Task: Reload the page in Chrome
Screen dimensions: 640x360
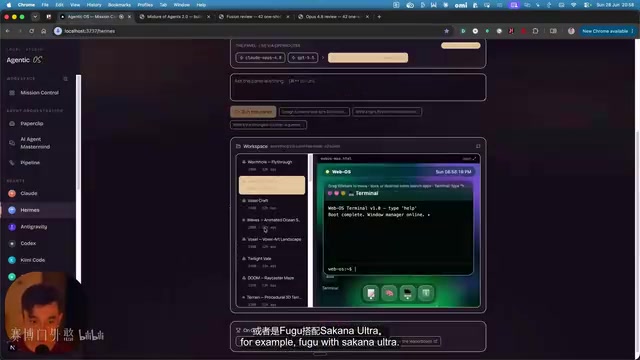Action: point(31,31)
